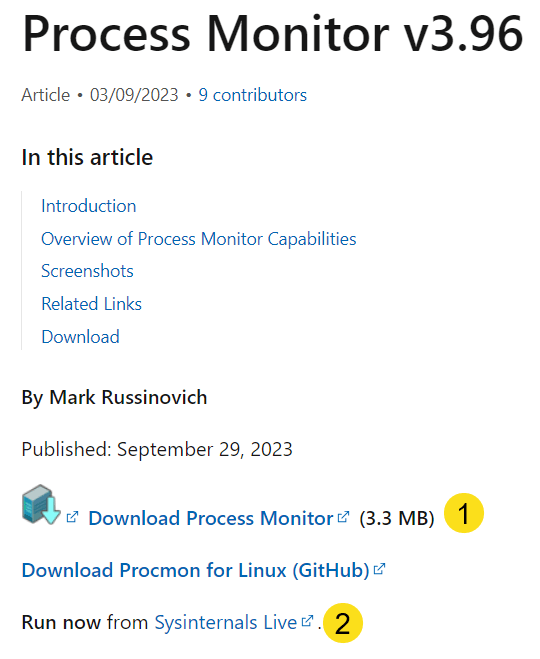This screenshot has height=659, width=540.
Task: Go to Overview of Process Monitor Capabilities
Action: 199,239
